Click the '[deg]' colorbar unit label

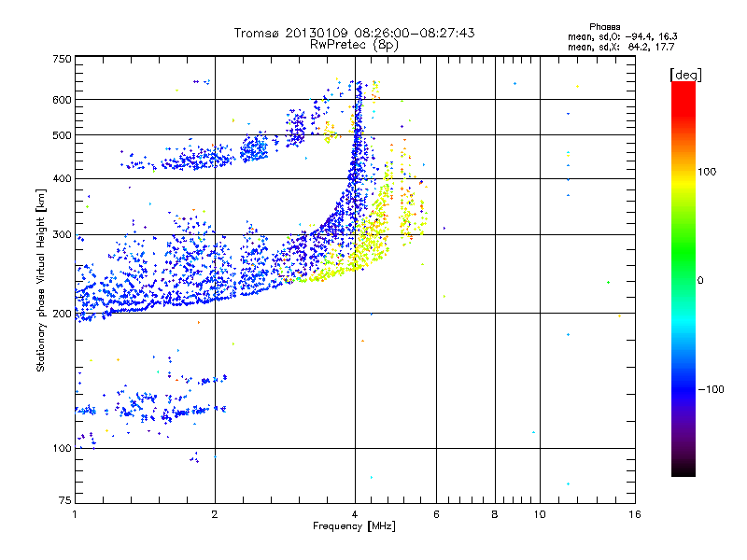685,75
